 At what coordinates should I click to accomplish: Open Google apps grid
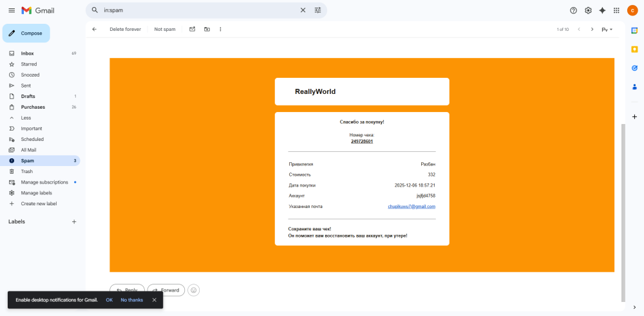pos(616,11)
